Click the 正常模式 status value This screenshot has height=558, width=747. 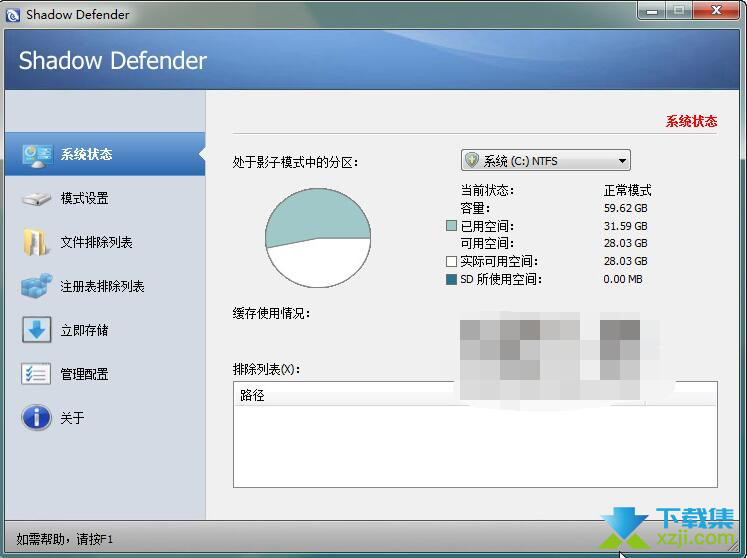coord(627,191)
